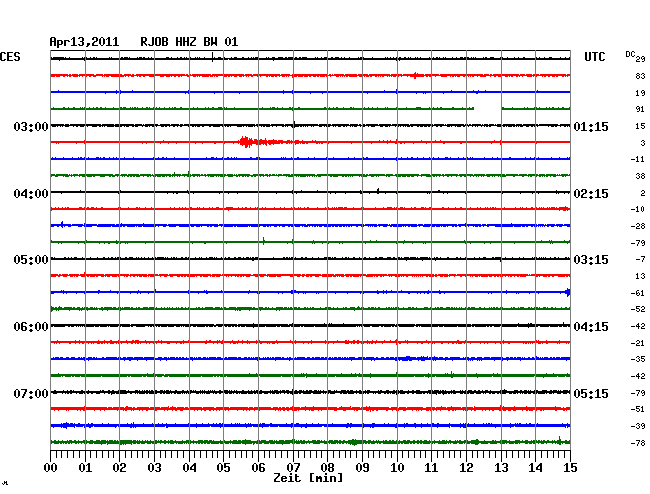The image size is (650, 494).
Task: Click the 01:15 UTC time label
Action: (591, 126)
